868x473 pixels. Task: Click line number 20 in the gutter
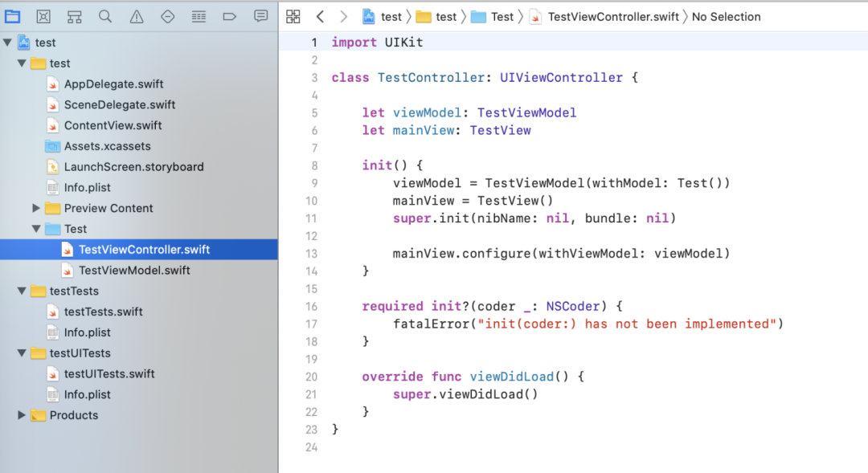pos(312,377)
